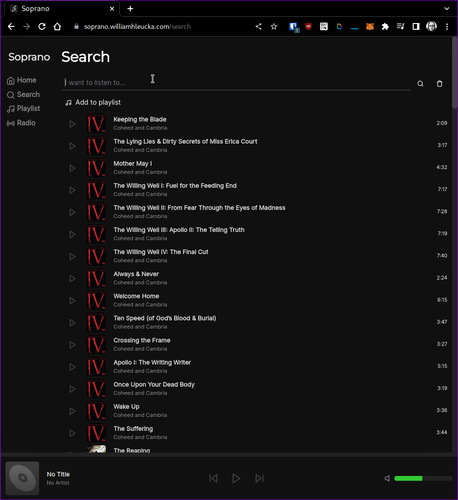
Task: Click the browser home button
Action: point(57,27)
